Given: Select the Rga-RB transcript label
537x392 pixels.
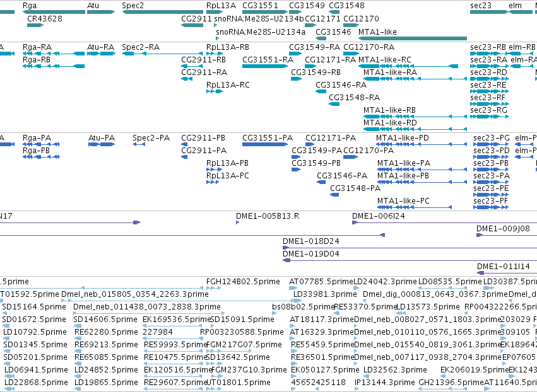Looking at the screenshot, I should click(x=37, y=59).
